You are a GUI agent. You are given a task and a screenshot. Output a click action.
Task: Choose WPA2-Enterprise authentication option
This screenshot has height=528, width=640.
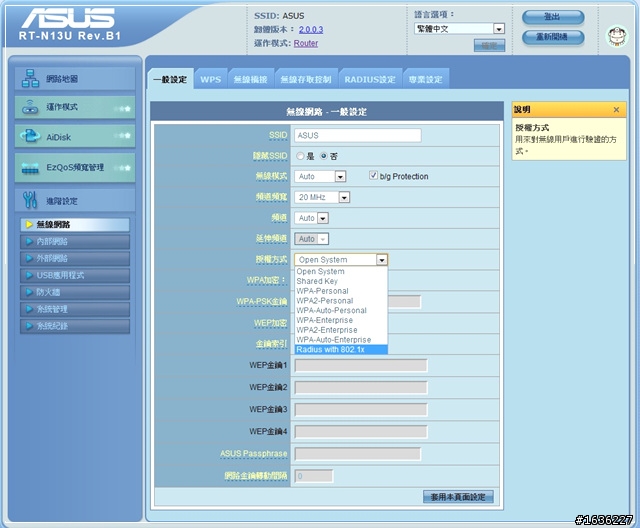[341, 330]
